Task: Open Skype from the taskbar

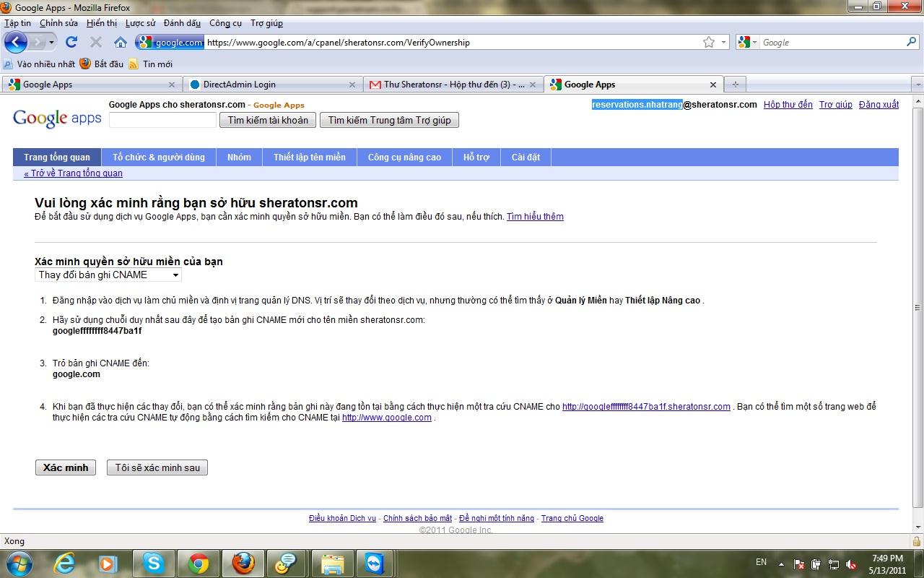Action: pyautogui.click(x=153, y=564)
